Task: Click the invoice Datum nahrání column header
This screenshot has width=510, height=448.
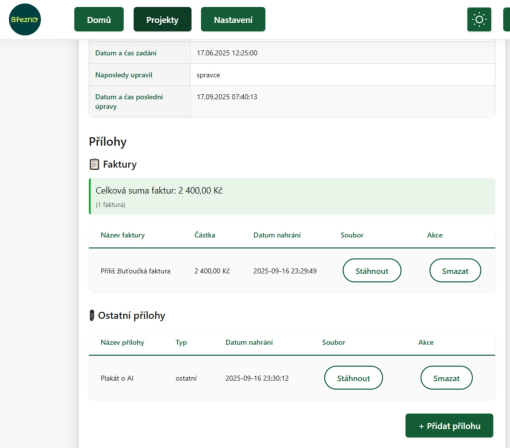Action: coord(277,235)
